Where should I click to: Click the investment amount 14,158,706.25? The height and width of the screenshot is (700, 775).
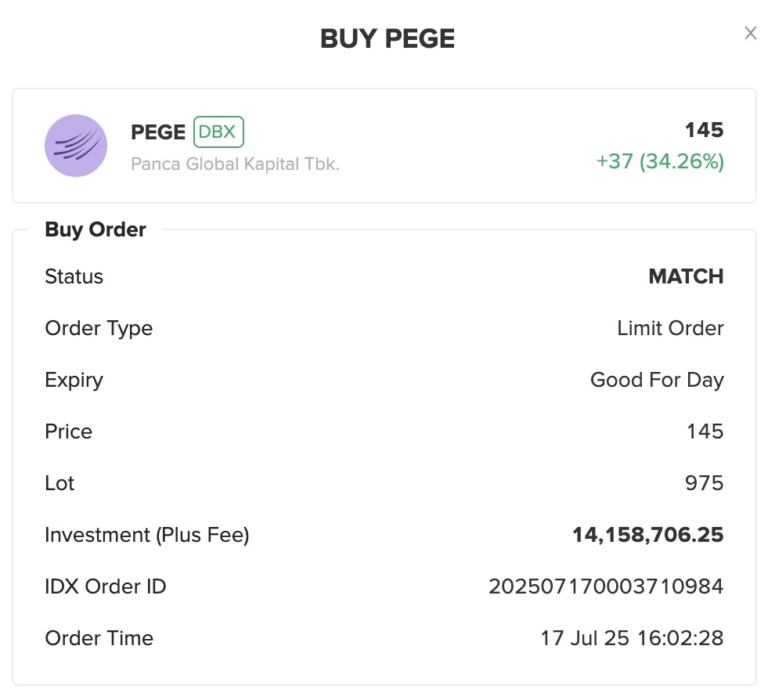[x=648, y=534]
